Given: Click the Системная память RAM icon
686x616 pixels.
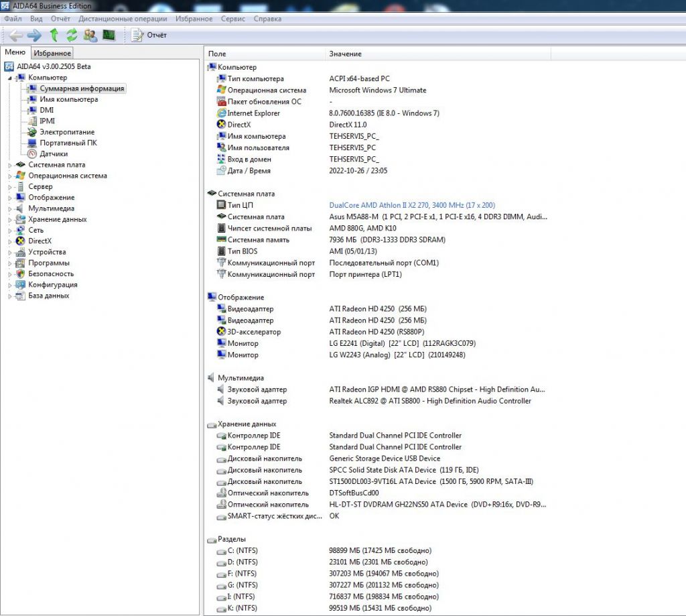Looking at the screenshot, I should (221, 239).
